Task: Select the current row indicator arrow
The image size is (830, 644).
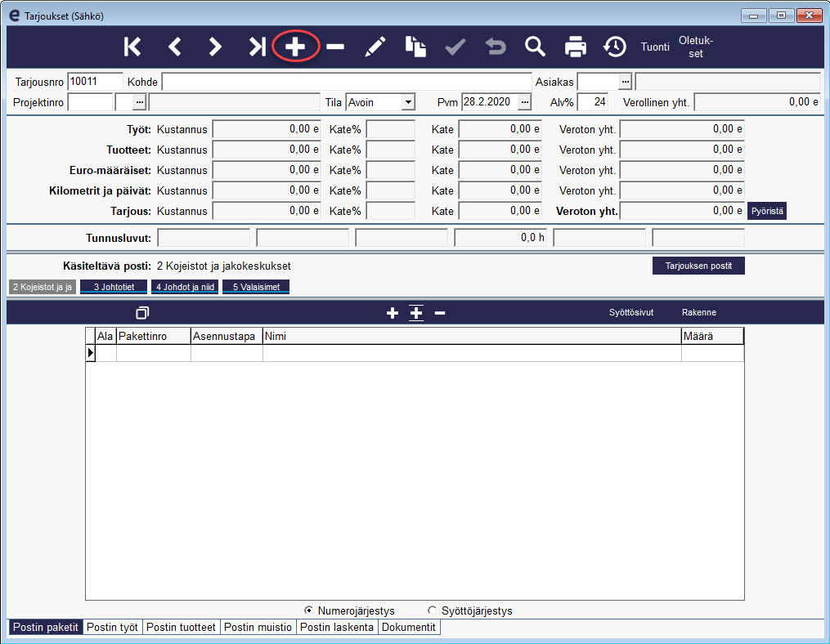Action: [x=91, y=353]
